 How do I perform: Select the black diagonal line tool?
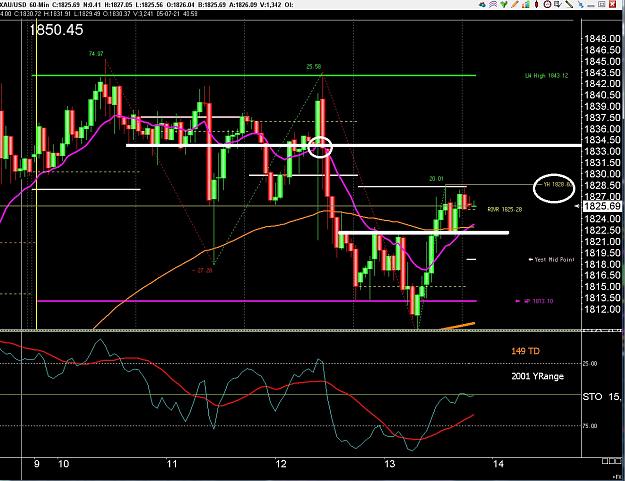pyautogui.click(x=569, y=4)
